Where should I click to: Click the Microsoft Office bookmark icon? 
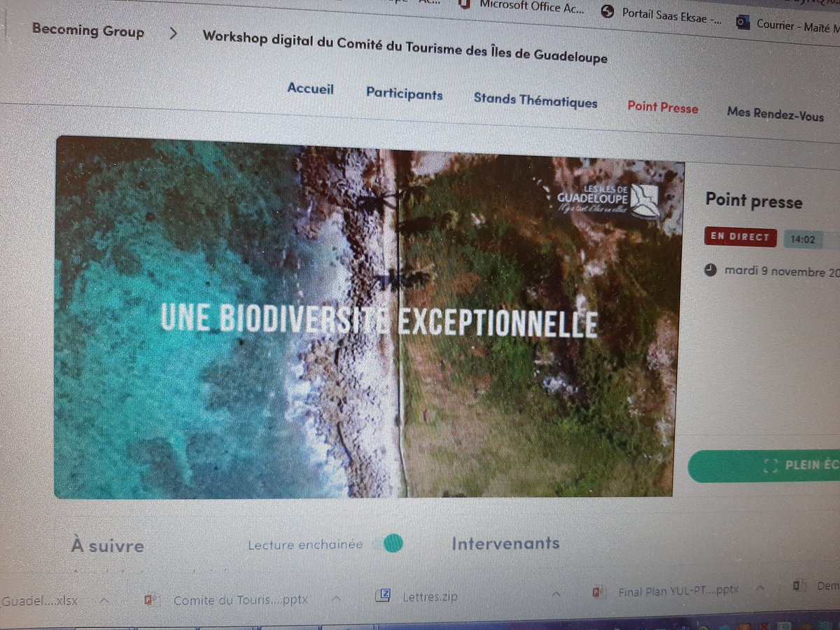(x=465, y=4)
